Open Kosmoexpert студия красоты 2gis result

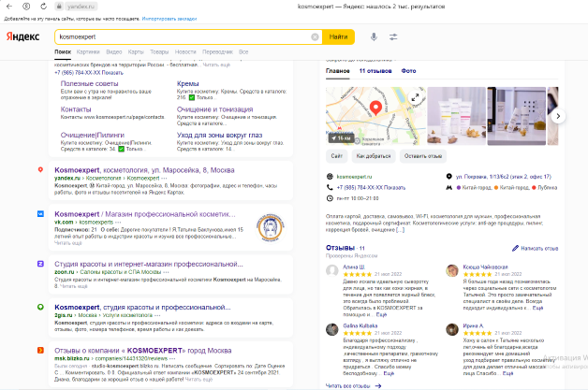tap(142, 307)
